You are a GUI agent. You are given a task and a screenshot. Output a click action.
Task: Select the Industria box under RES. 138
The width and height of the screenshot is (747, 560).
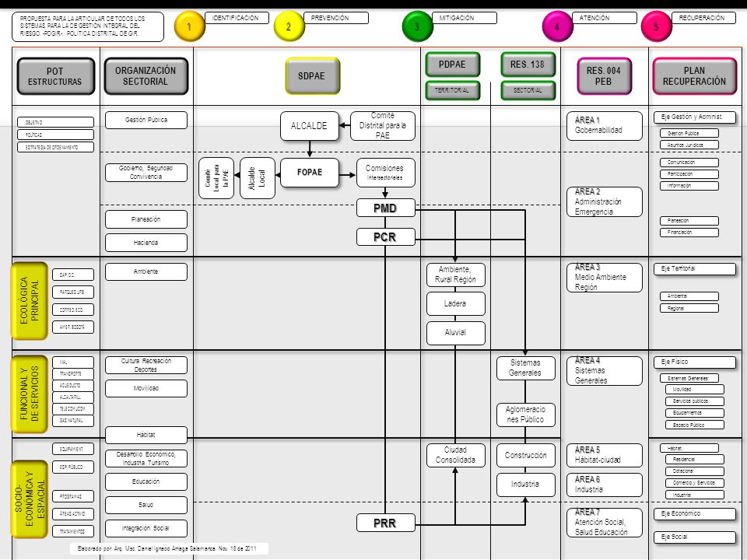(525, 485)
